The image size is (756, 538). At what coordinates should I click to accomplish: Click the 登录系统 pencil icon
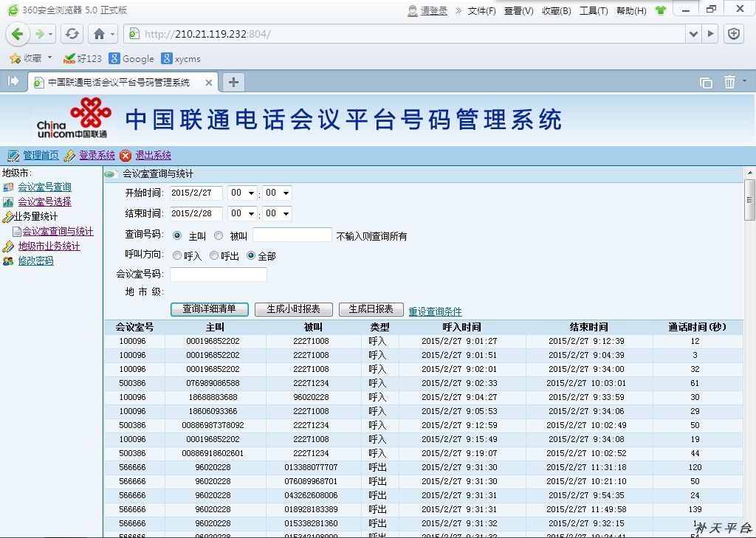69,155
